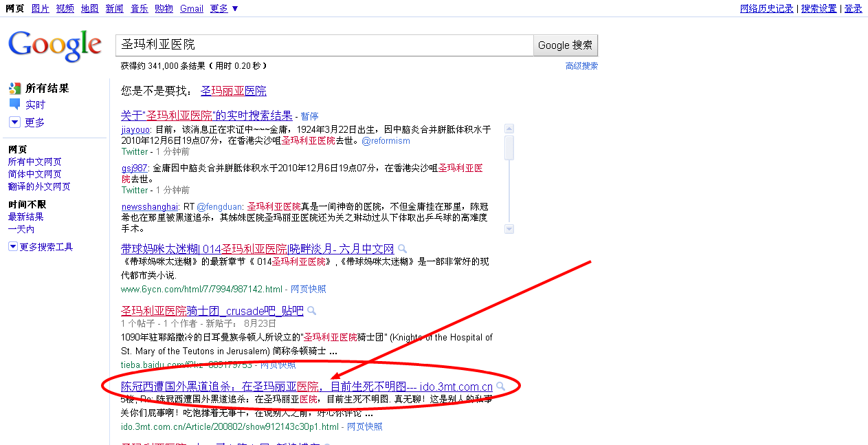Open 音乐 in top navigation
The image size is (868, 445).
click(139, 8)
